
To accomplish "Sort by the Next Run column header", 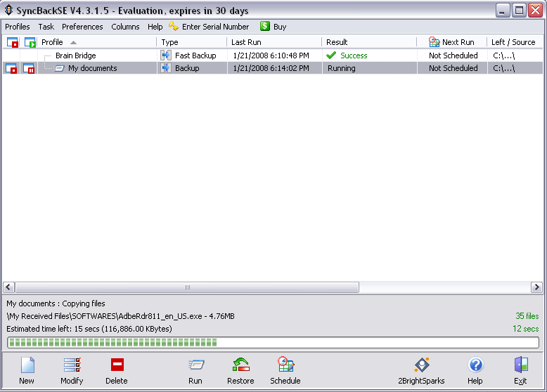I will click(x=458, y=42).
